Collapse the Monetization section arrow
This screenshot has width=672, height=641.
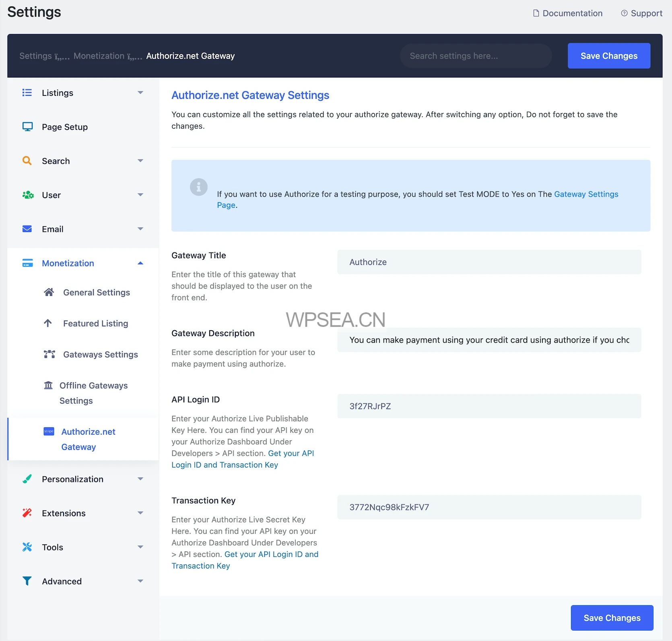(140, 263)
